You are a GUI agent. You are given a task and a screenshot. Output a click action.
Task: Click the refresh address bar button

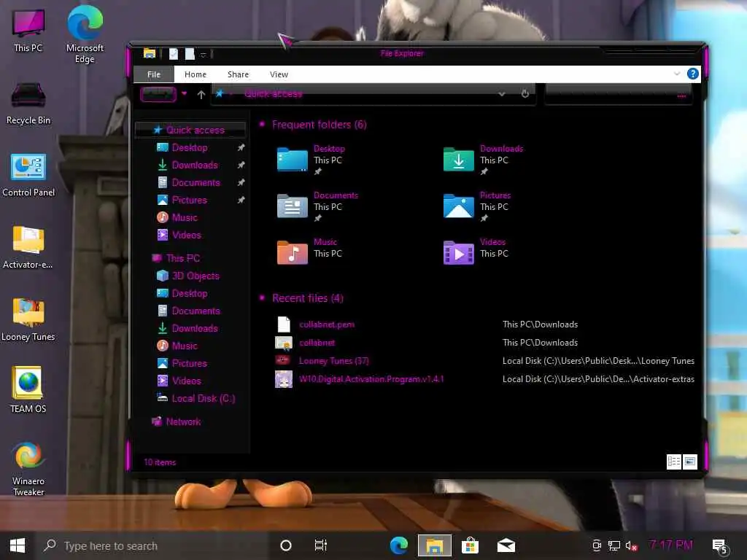pyautogui.click(x=525, y=94)
